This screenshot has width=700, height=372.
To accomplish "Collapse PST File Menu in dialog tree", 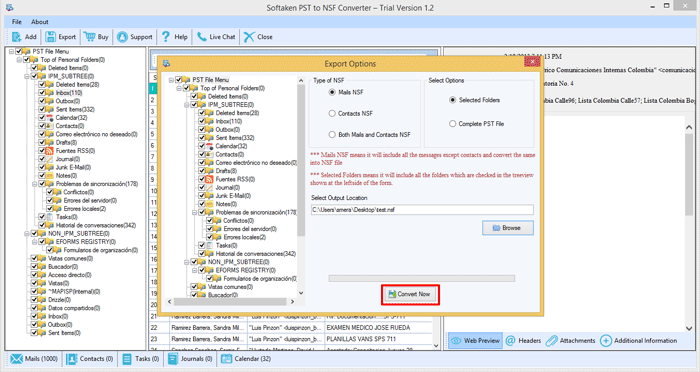I will (171, 80).
